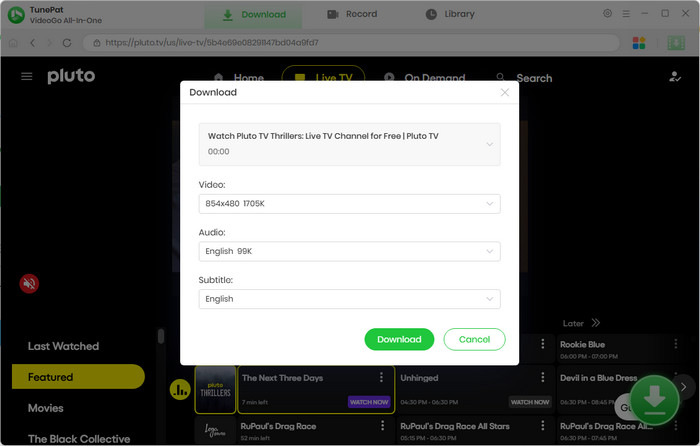The image size is (700, 446).
Task: Jump later with the double-chevron icon
Action: pyautogui.click(x=596, y=323)
